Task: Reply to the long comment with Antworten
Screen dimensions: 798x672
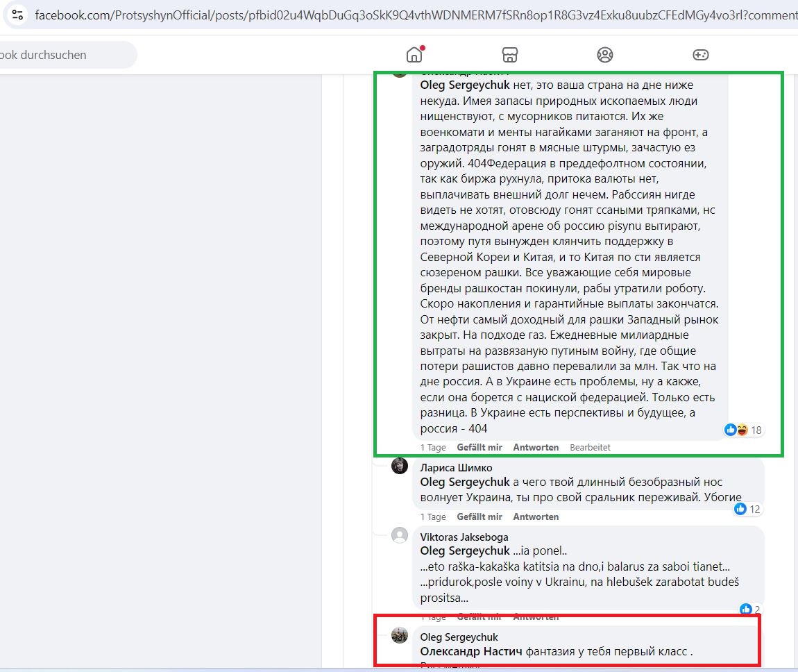Action: point(536,448)
